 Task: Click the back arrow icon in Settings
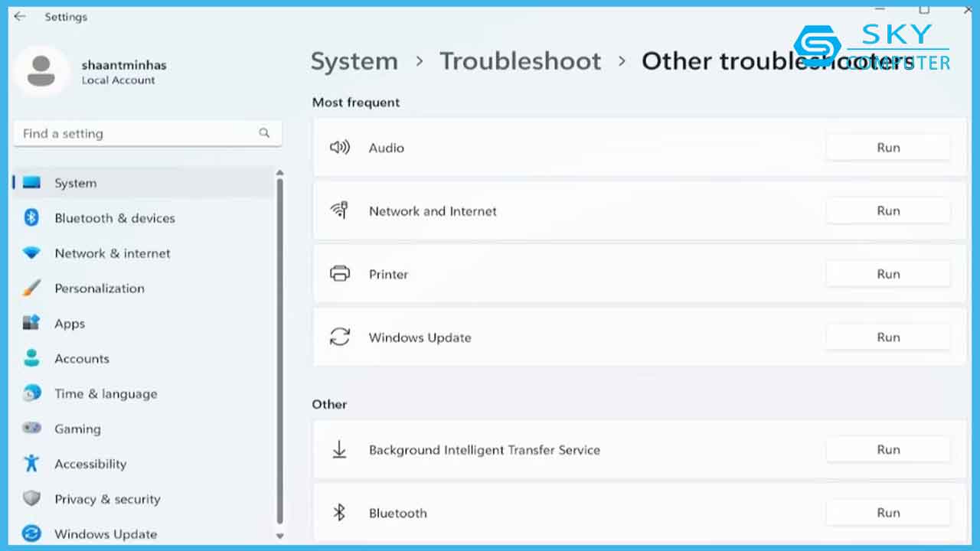(20, 16)
